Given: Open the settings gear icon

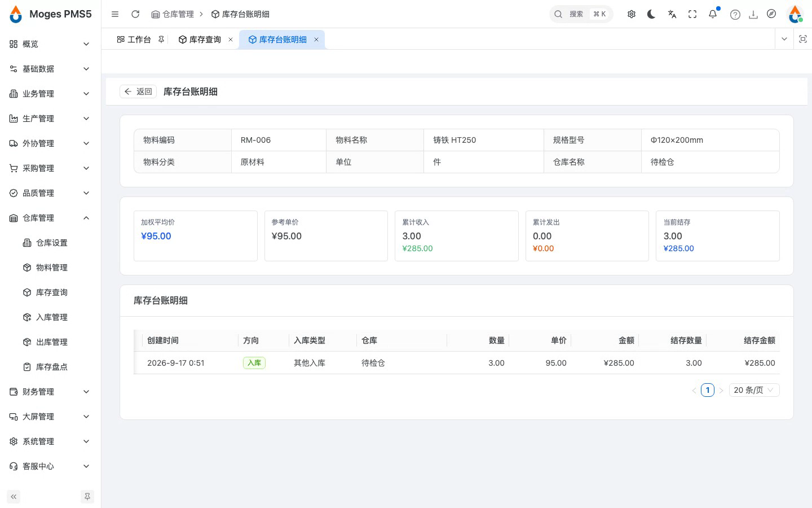Looking at the screenshot, I should 632,14.
